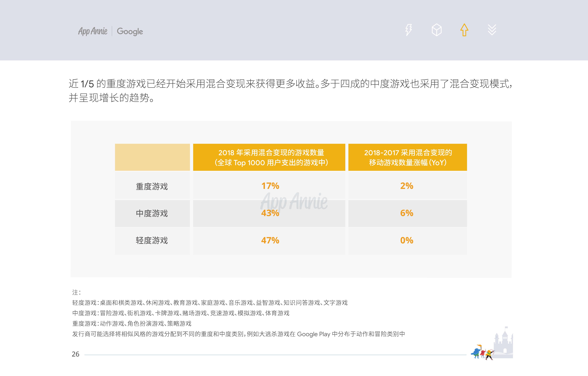Click the blank light yellow header cell

pyautogui.click(x=152, y=157)
